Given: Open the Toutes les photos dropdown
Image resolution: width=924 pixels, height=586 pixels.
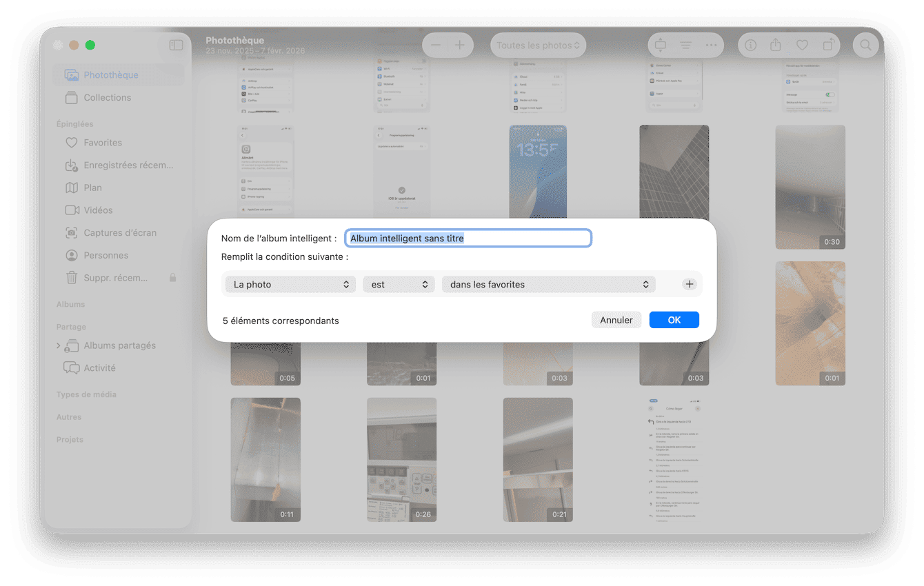Looking at the screenshot, I should click(x=538, y=45).
